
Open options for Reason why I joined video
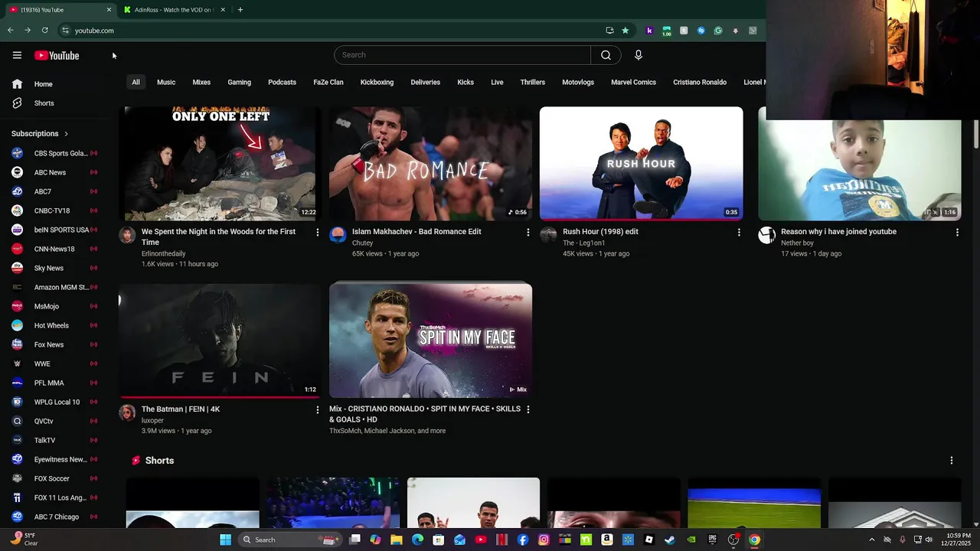[x=957, y=232]
